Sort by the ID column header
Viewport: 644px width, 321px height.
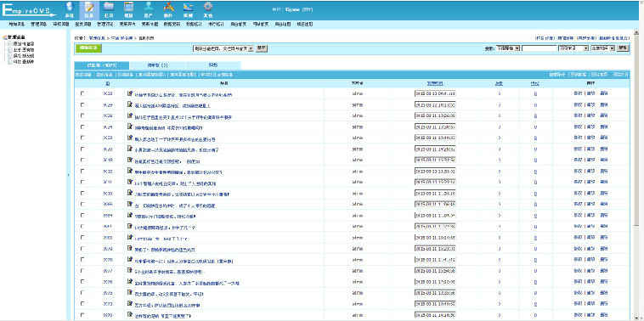point(108,83)
